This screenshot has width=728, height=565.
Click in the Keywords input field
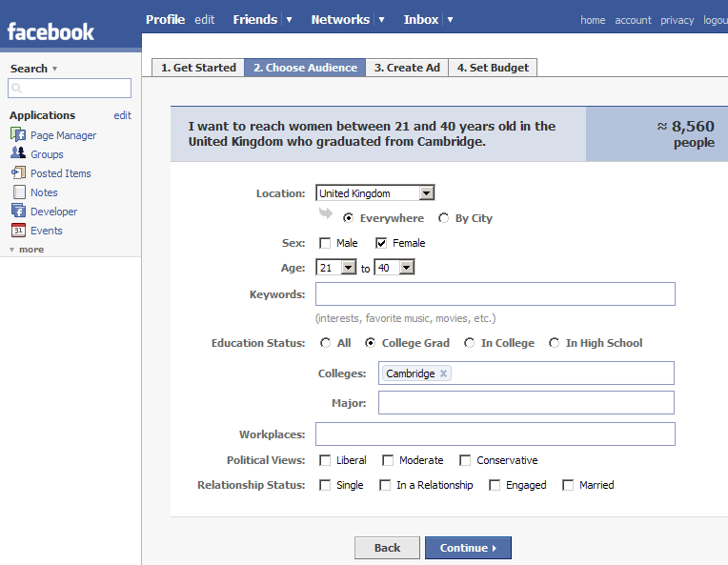pyautogui.click(x=495, y=293)
